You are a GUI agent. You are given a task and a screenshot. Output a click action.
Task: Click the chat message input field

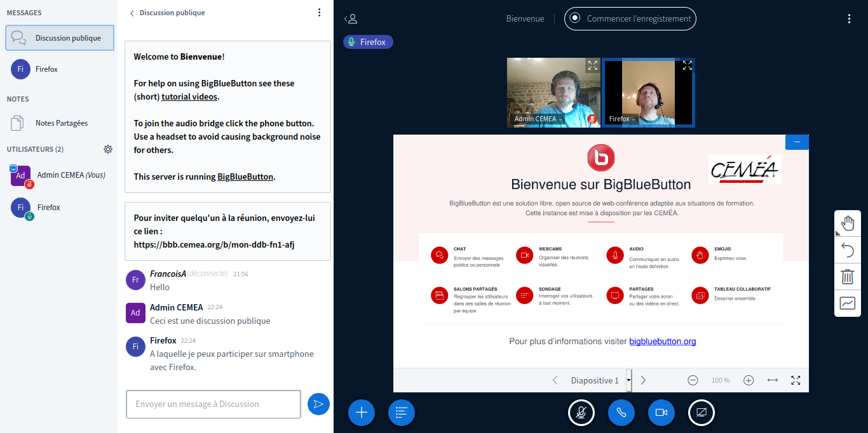pyautogui.click(x=213, y=404)
